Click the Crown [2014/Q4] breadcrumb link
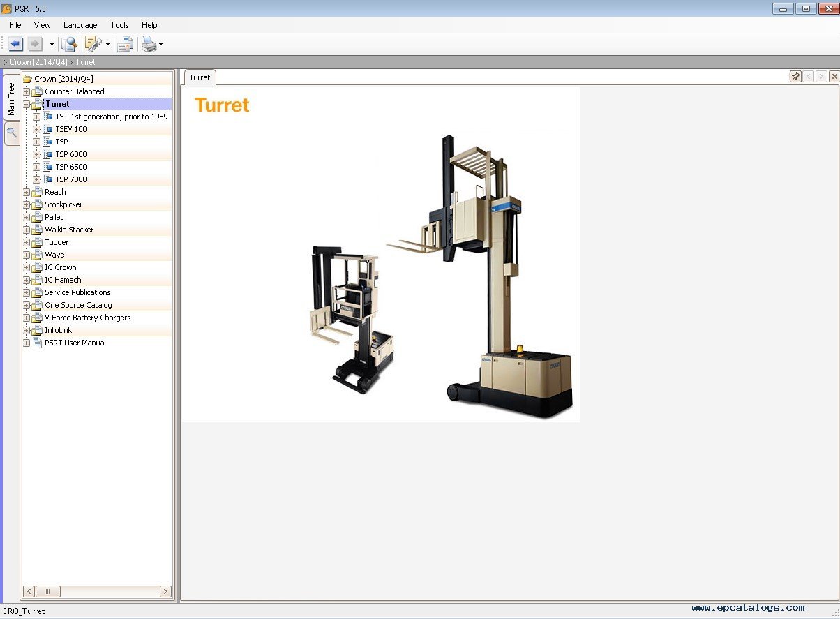 click(38, 62)
